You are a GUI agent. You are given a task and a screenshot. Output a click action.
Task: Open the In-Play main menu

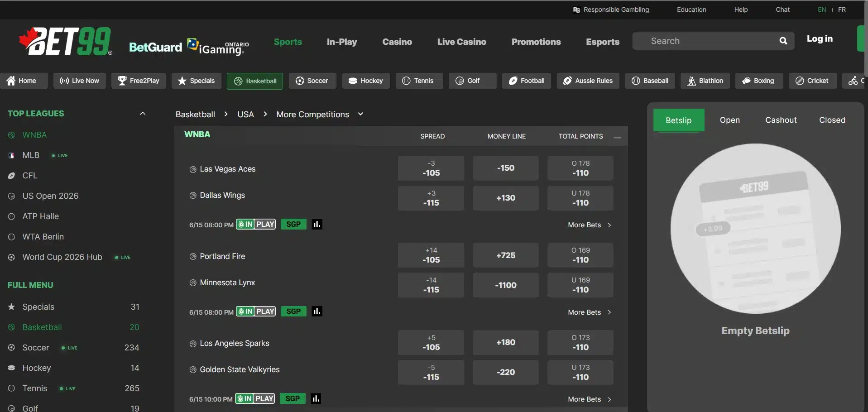(342, 42)
